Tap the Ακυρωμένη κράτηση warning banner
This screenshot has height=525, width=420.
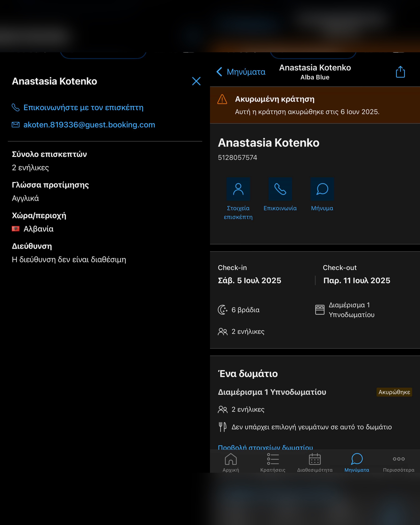coord(315,105)
